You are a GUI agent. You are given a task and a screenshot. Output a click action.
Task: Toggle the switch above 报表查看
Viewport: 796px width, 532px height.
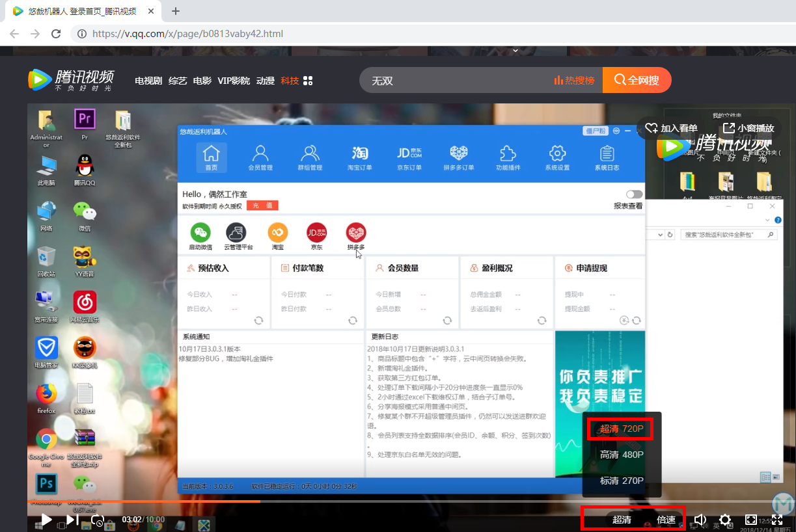pyautogui.click(x=634, y=194)
